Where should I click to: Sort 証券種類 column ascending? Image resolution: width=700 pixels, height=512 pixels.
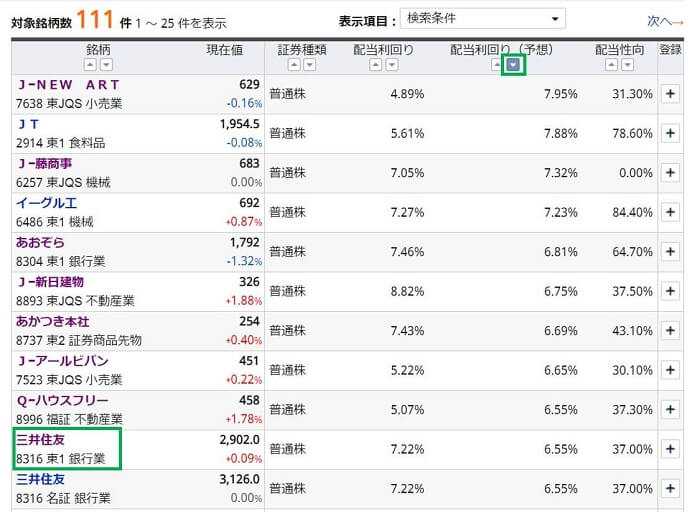(294, 65)
